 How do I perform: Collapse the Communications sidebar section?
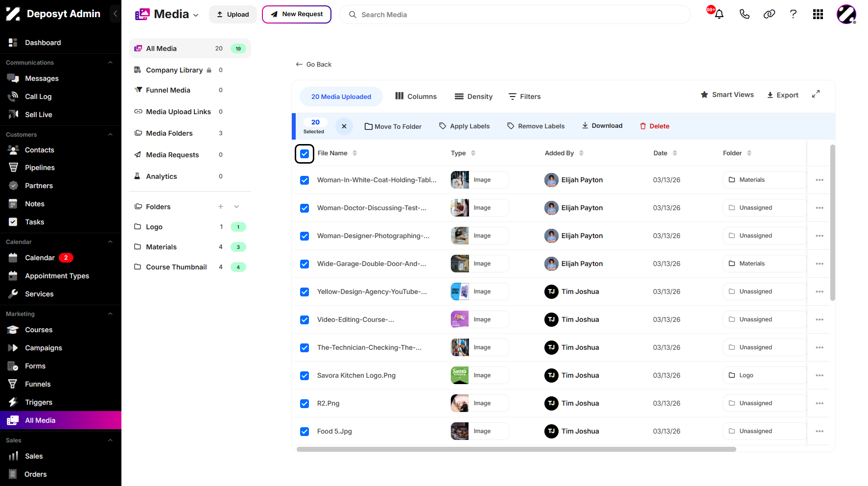pos(110,63)
